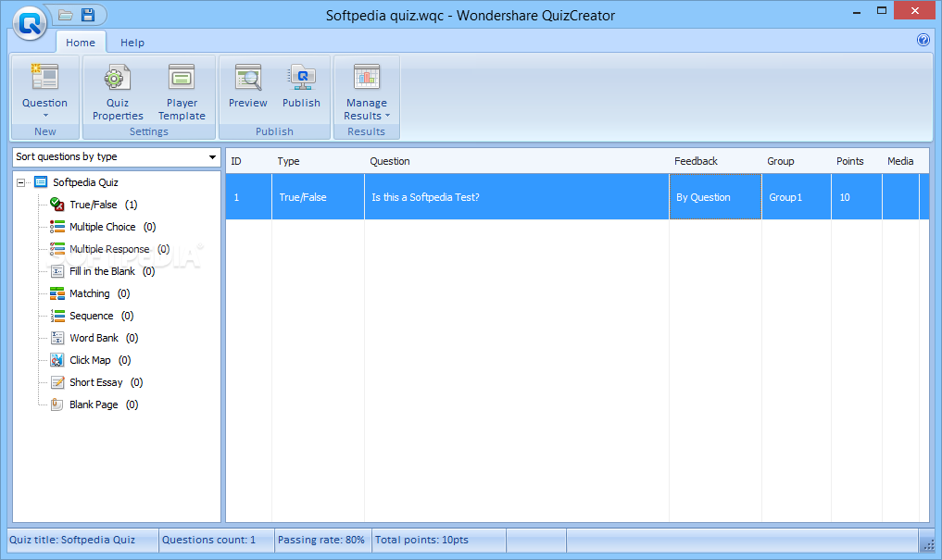
Task: Select the Sequence tree icon
Action: pos(57,316)
